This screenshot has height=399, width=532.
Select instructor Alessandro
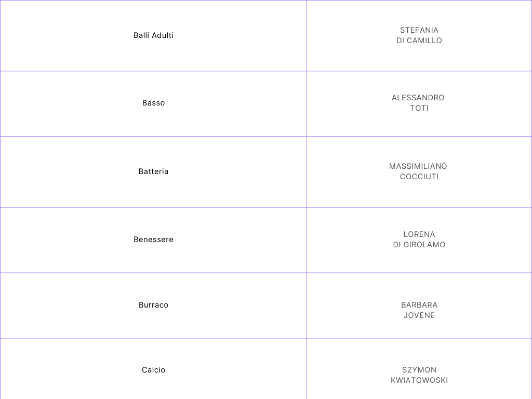point(418,98)
